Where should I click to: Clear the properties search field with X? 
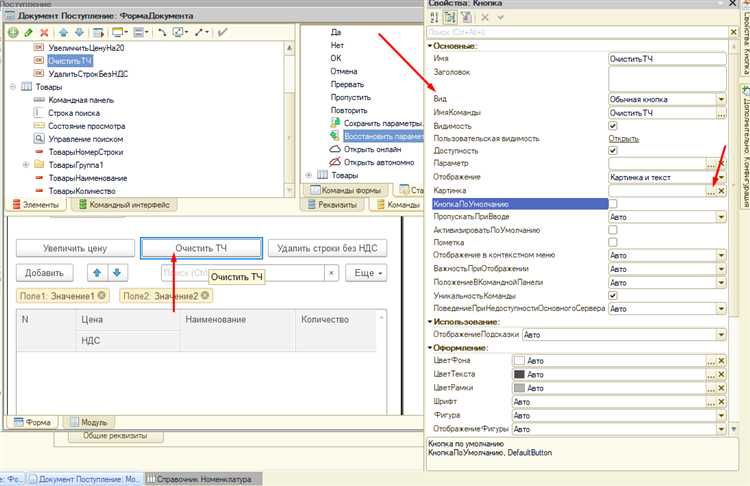coord(733,32)
